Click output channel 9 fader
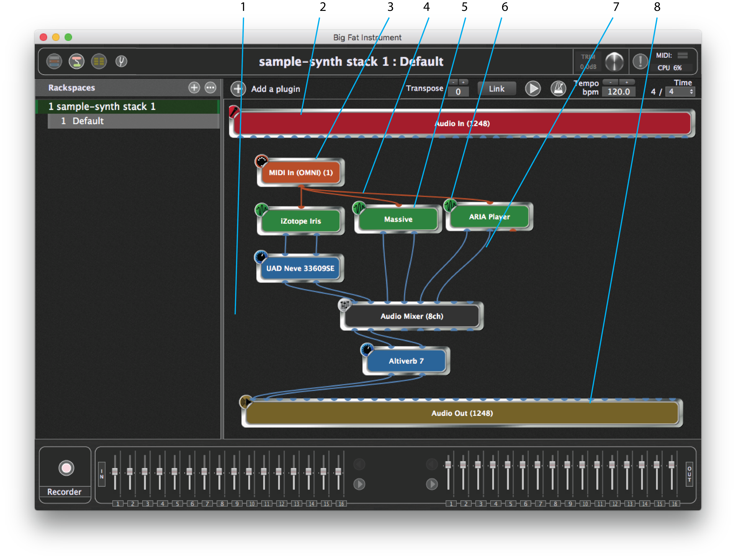 (567, 465)
